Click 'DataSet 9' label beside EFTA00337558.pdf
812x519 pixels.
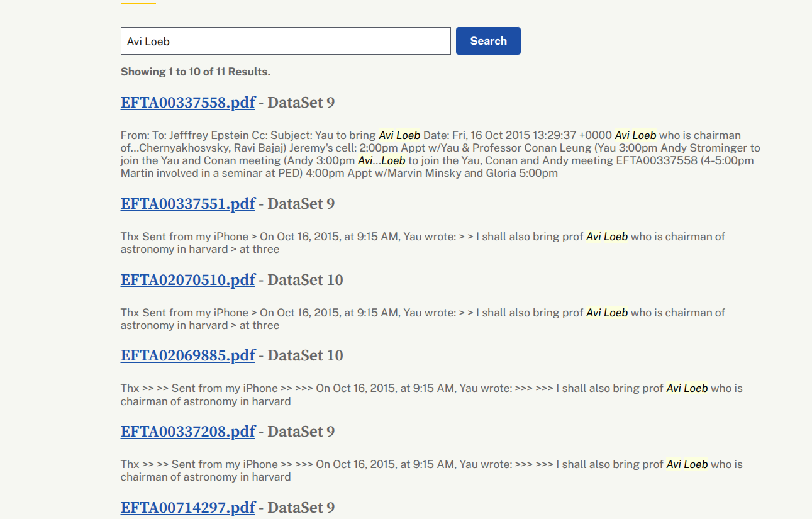pyautogui.click(x=301, y=103)
